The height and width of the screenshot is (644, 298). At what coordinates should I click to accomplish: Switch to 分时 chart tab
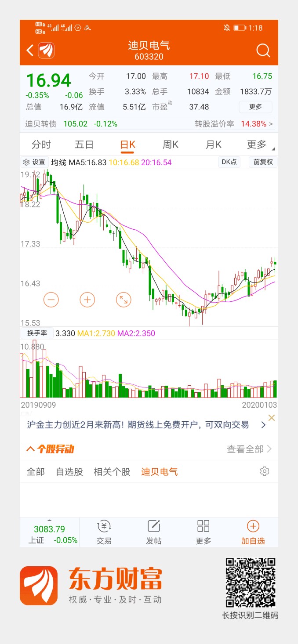tap(41, 145)
